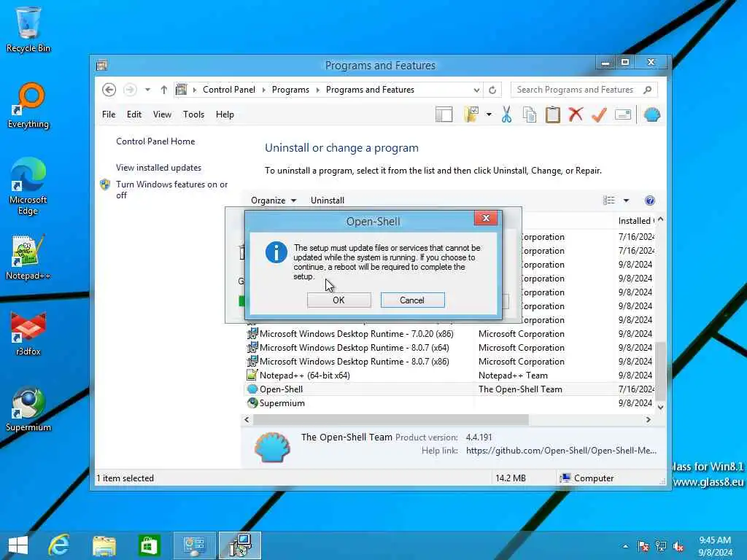Screen dimensions: 747x560
Task: Refresh the Programs and Features list
Action: pos(492,90)
